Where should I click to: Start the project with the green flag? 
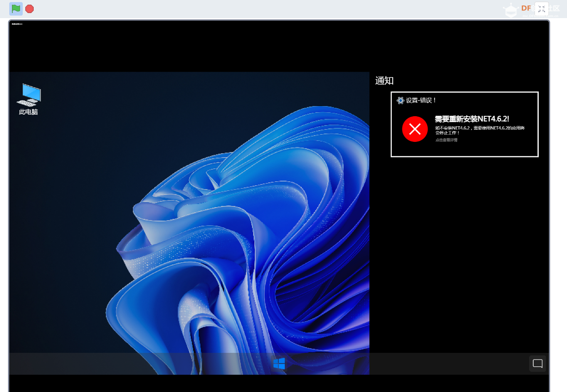(x=16, y=9)
